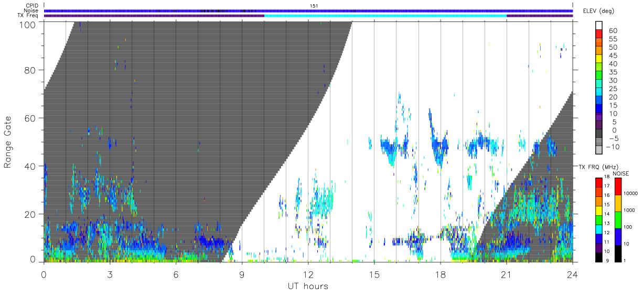Select the white top swatch in ELEV colorbar
This screenshot has width=644, height=297.
point(599,26)
